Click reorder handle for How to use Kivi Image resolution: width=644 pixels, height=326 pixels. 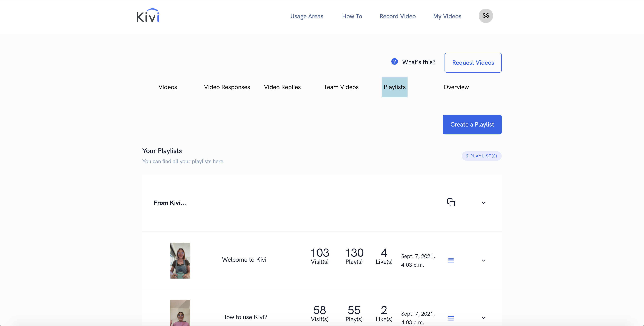tap(451, 318)
